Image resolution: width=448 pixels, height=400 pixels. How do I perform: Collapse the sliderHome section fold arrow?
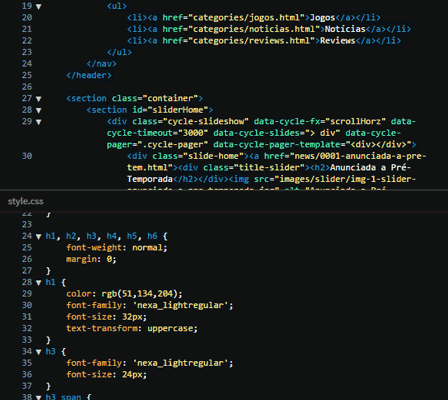click(39, 110)
